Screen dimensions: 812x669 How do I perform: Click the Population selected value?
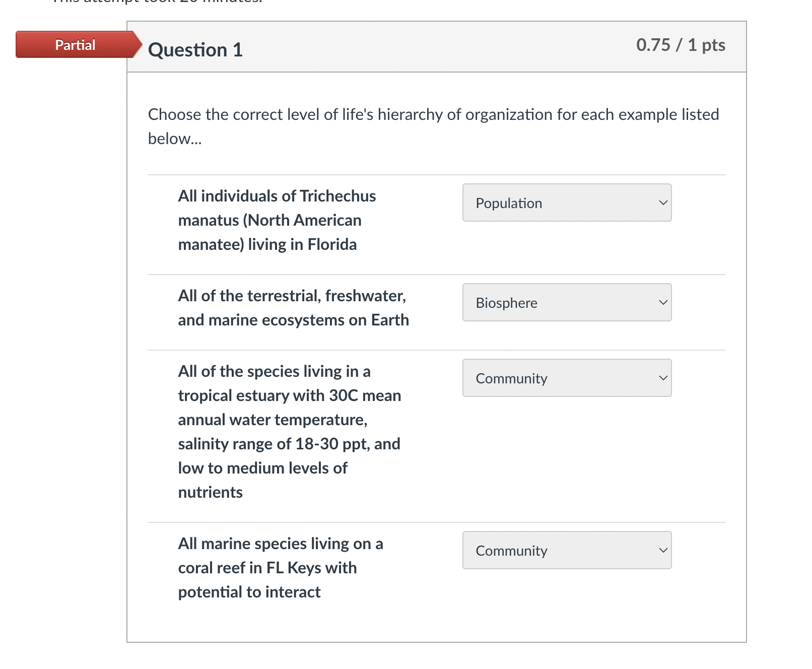click(x=509, y=203)
